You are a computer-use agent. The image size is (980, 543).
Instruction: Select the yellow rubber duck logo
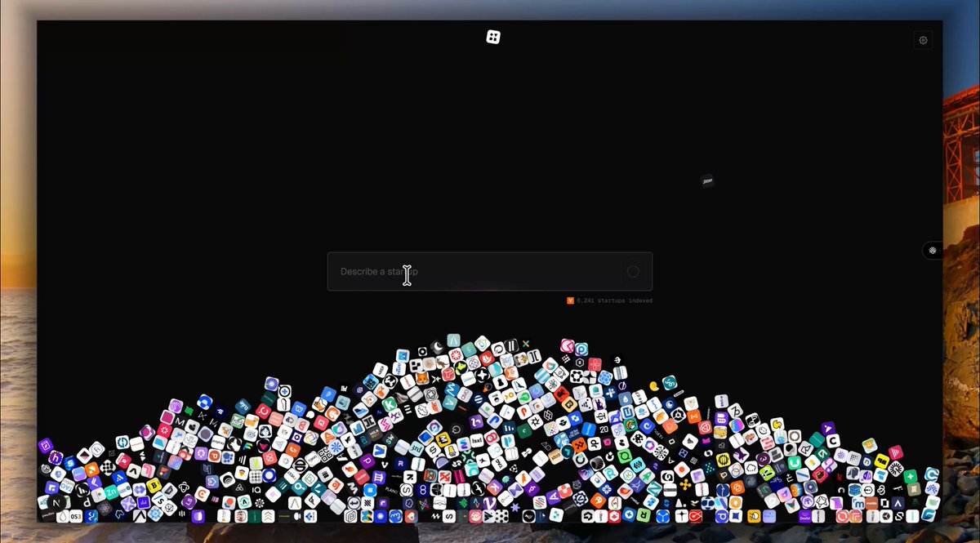(777, 425)
